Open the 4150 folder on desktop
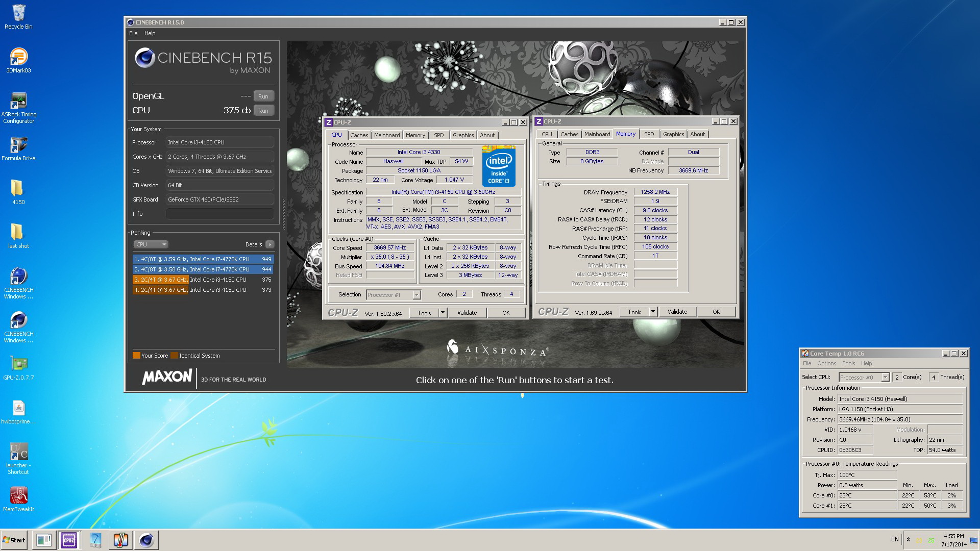The height and width of the screenshot is (551, 980). tap(18, 192)
